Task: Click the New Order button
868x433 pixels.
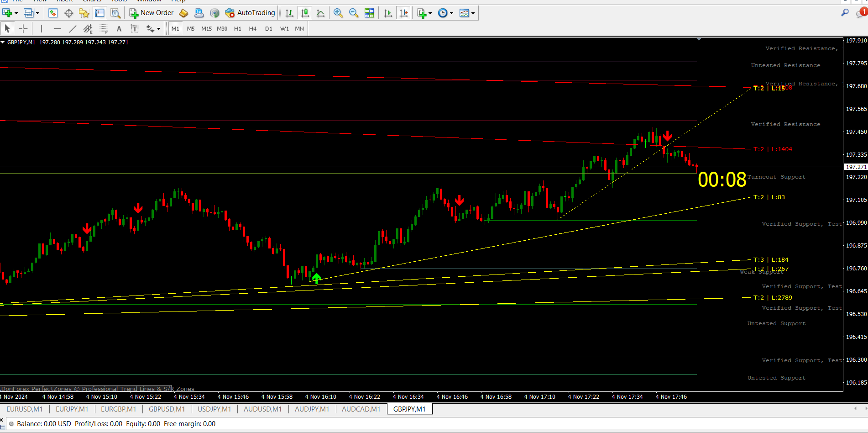Action: point(152,13)
